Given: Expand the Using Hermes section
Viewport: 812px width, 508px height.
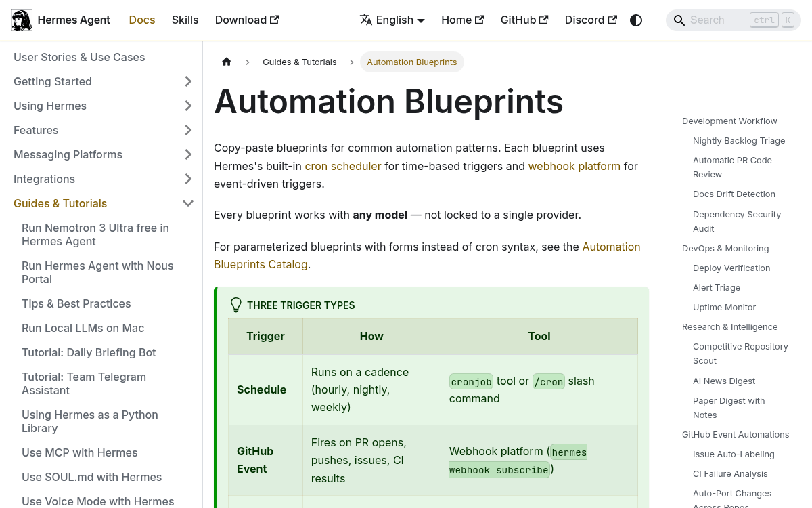Looking at the screenshot, I should click(x=188, y=106).
